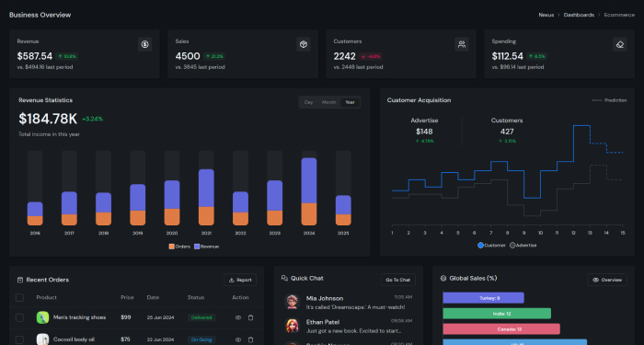This screenshot has height=345, width=644.
Task: Download the Recent Orders report
Action: click(240, 280)
